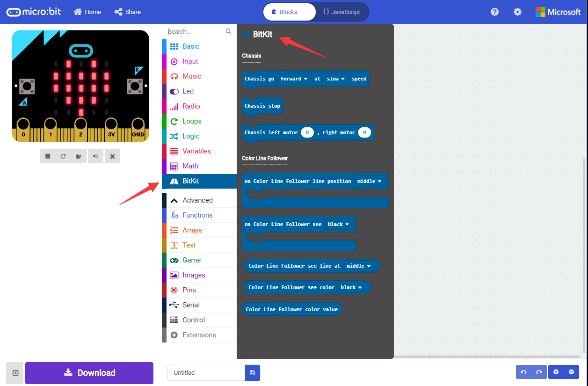Open the Logic category
This screenshot has height=386, width=588.
coord(199,136)
